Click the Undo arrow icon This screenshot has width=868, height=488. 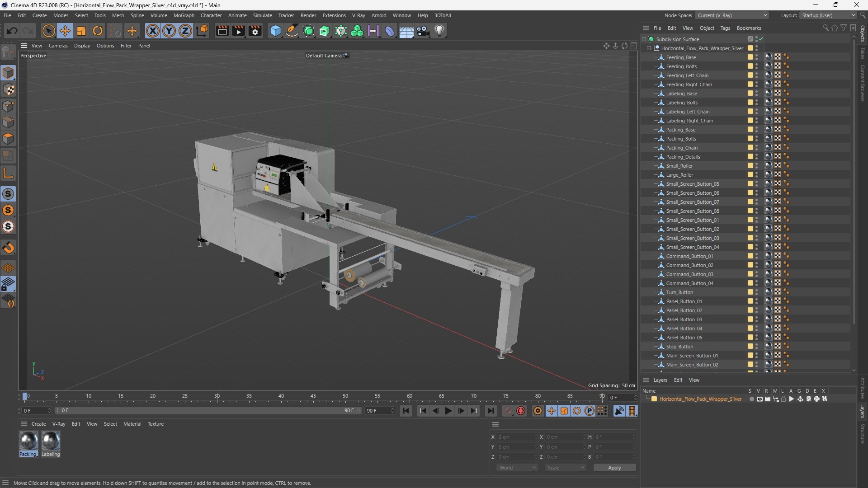coord(12,31)
